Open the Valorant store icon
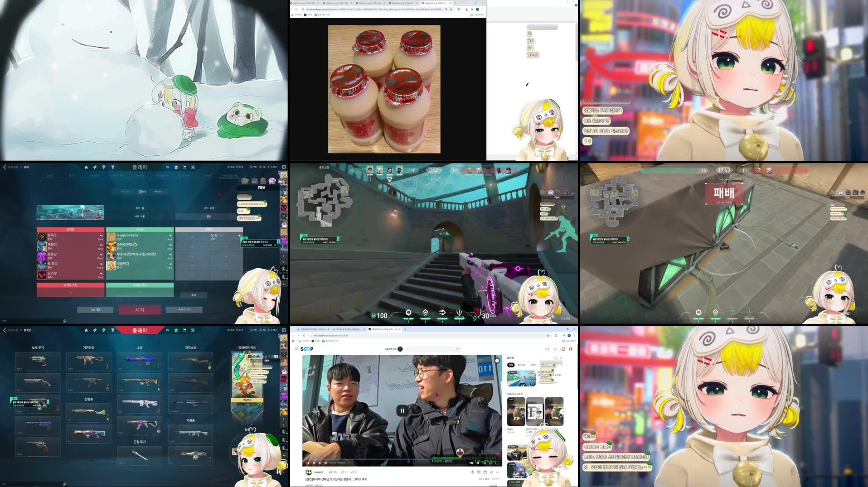Screen dimensions: 868x487 tap(184, 167)
